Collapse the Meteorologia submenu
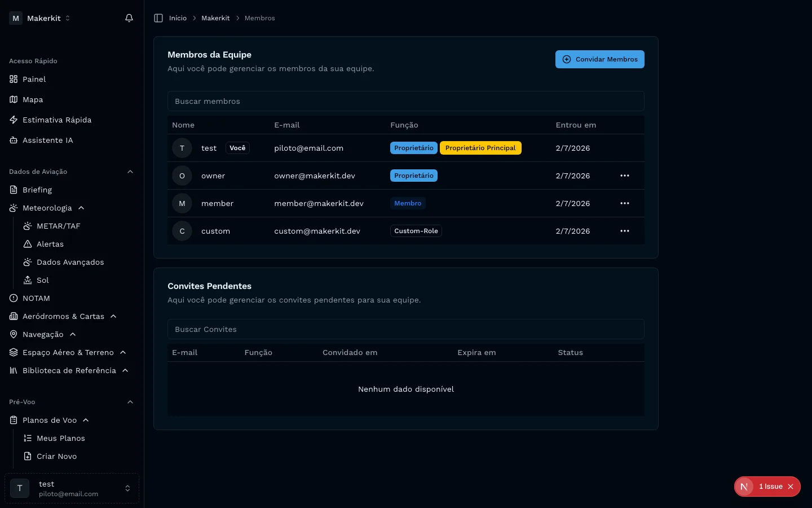The height and width of the screenshot is (508, 812). (x=81, y=208)
